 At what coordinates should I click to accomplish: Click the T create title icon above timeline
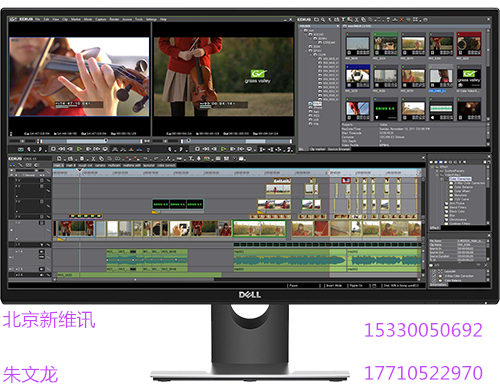coord(191,159)
